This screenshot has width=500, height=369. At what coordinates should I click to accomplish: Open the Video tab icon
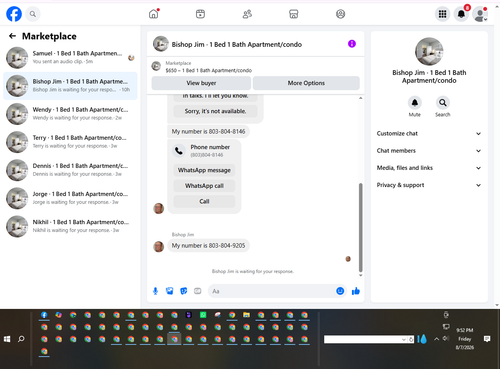tap(200, 14)
